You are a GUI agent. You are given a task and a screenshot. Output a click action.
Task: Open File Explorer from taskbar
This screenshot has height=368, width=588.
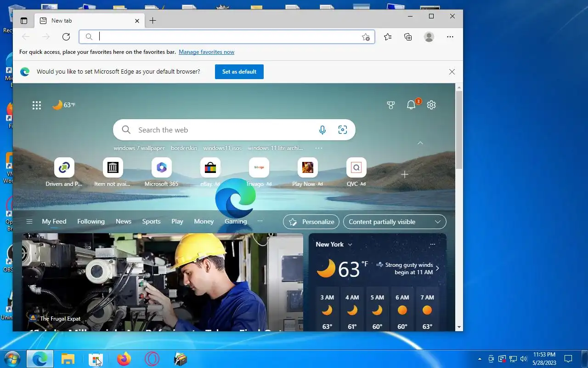(68, 359)
